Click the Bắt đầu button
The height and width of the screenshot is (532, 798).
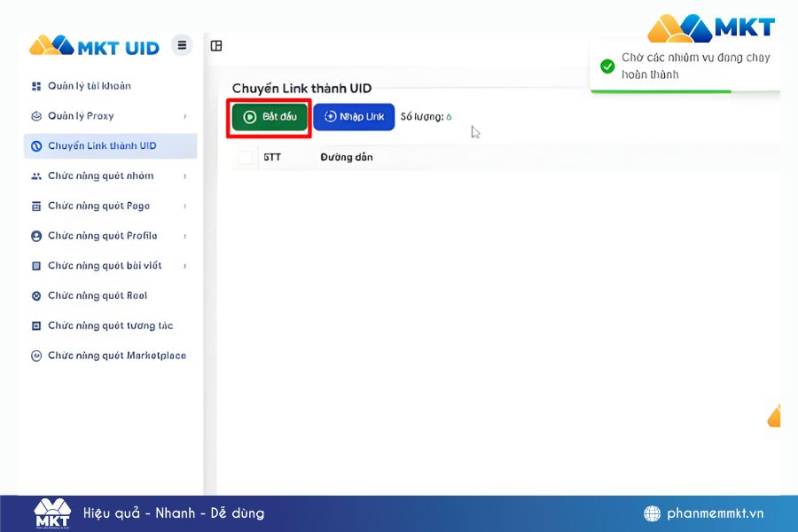click(x=268, y=116)
